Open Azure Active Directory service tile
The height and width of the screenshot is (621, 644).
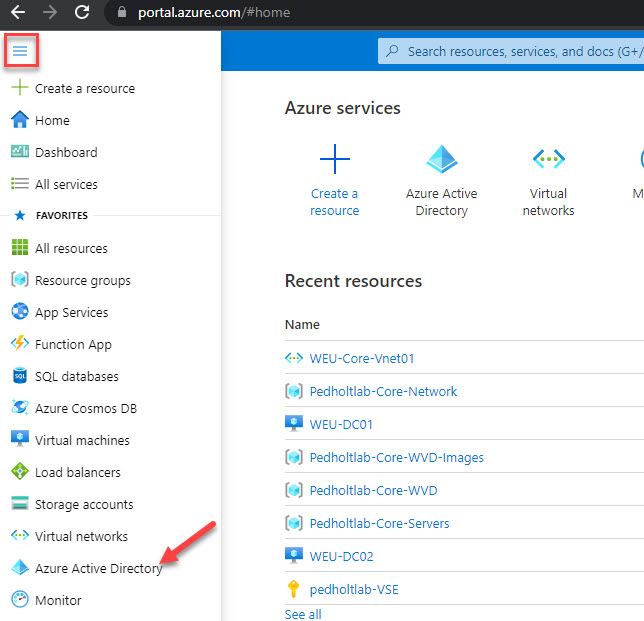pos(442,181)
